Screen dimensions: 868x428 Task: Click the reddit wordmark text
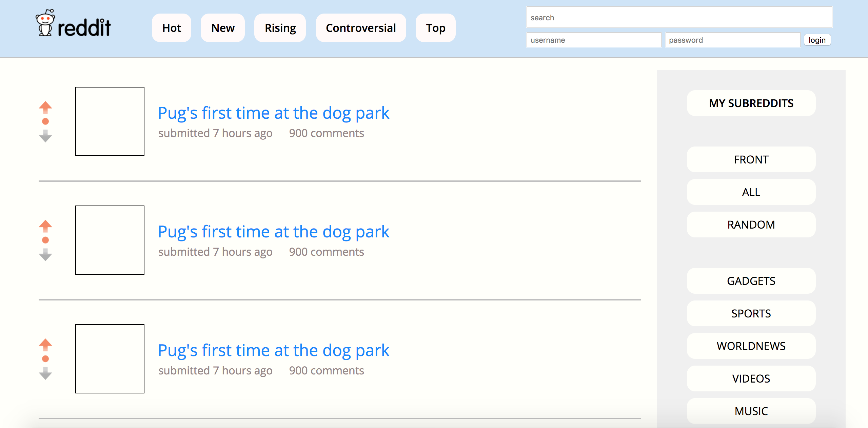tap(84, 27)
